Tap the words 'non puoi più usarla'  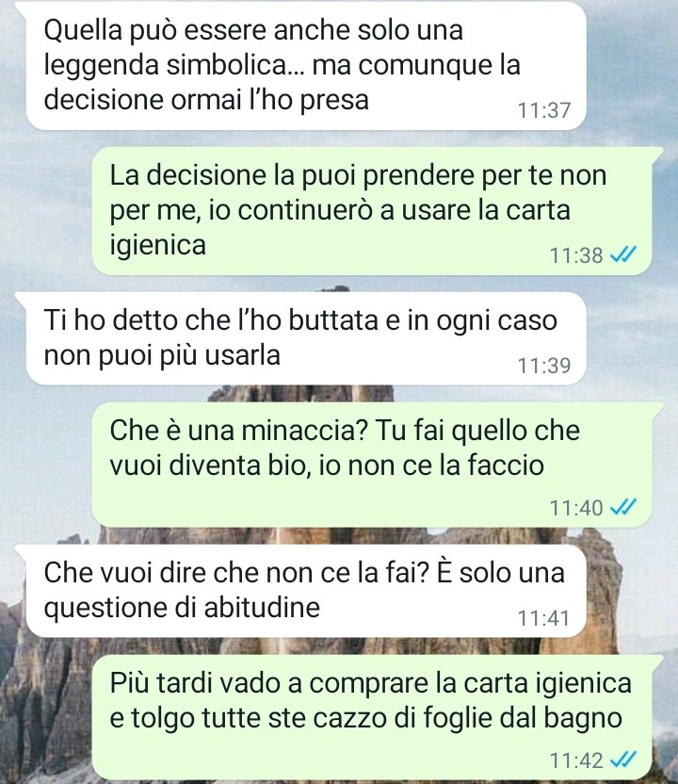(162, 356)
